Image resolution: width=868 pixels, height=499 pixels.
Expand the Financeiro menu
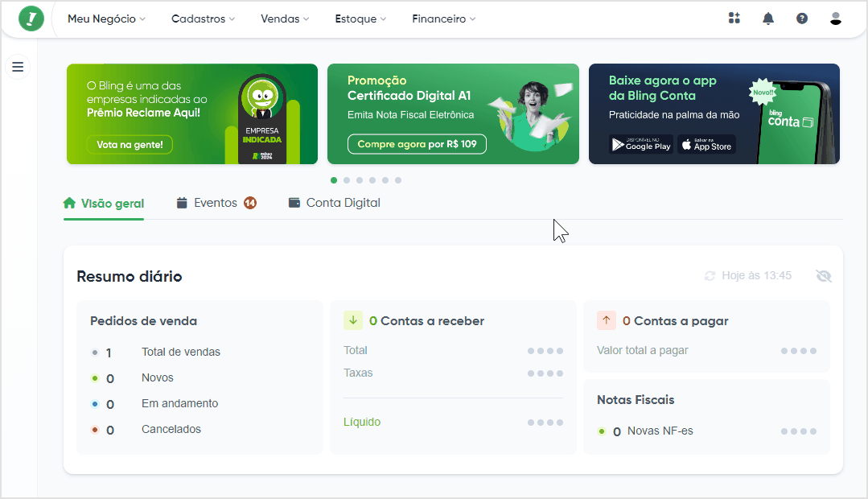[444, 19]
